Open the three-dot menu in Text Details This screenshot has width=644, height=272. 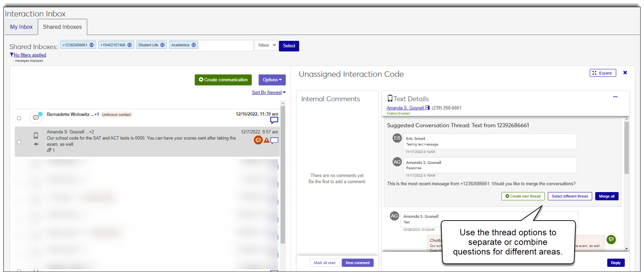tap(615, 97)
